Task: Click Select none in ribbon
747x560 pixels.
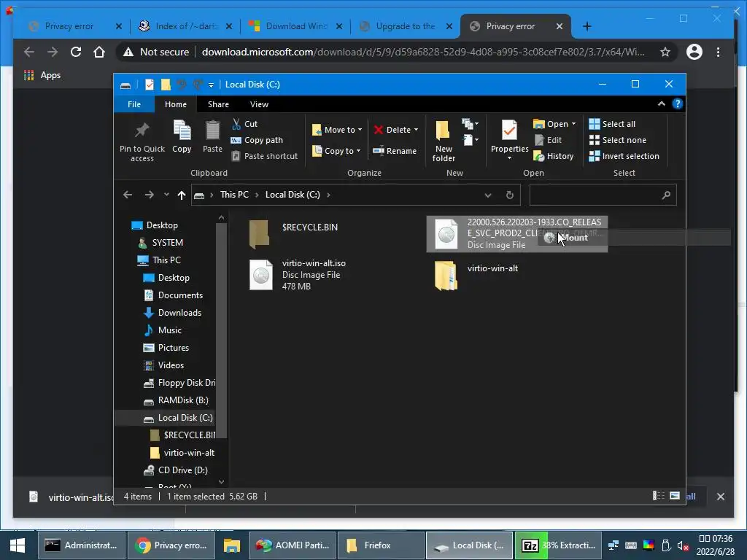Action: click(x=618, y=140)
